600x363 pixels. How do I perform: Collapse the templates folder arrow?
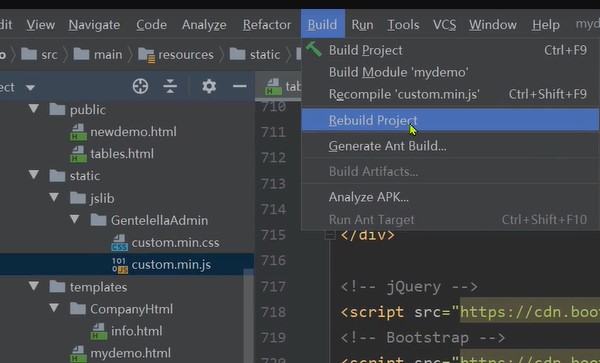(34, 286)
